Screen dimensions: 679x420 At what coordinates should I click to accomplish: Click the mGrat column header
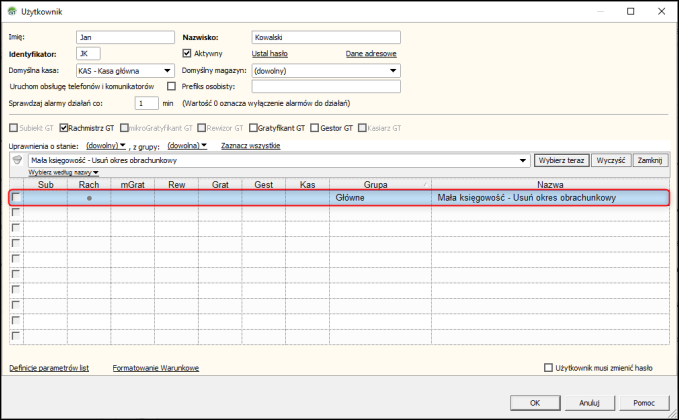click(133, 184)
